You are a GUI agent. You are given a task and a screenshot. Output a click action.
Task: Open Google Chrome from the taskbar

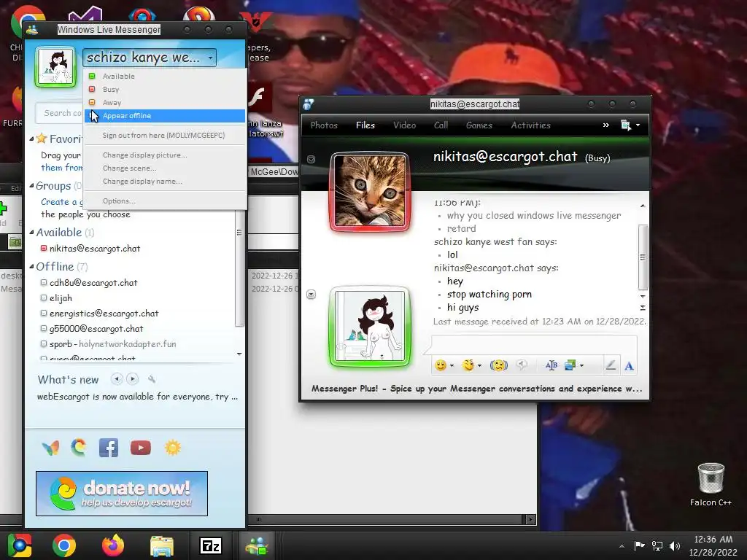coord(64,545)
